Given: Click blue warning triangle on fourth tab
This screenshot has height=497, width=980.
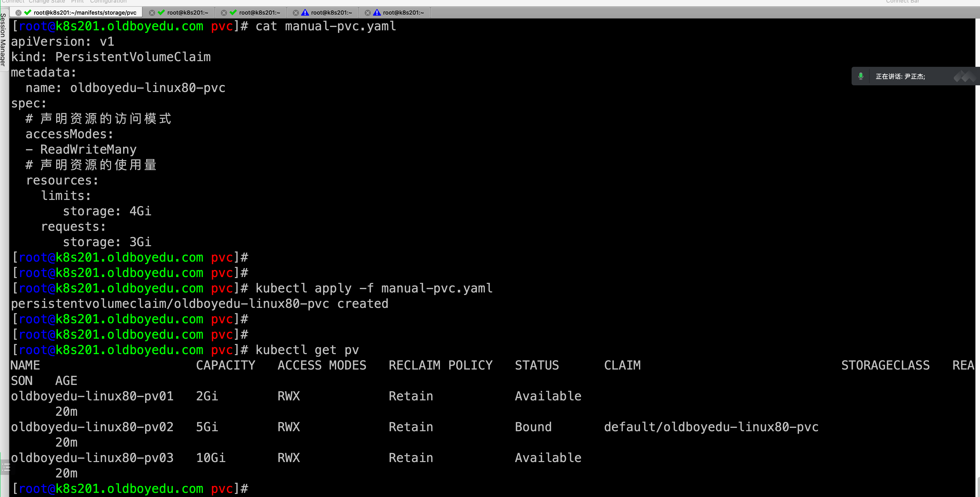Looking at the screenshot, I should click(x=305, y=13).
